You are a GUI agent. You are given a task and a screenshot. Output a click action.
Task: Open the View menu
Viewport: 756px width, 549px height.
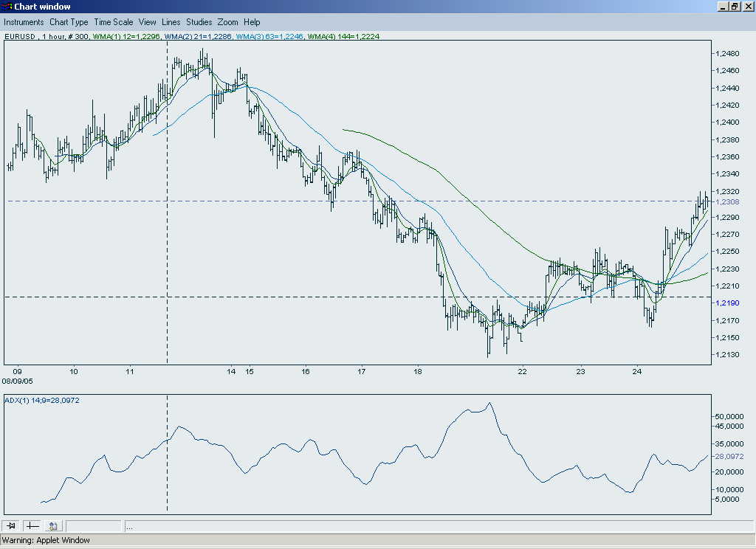148,22
